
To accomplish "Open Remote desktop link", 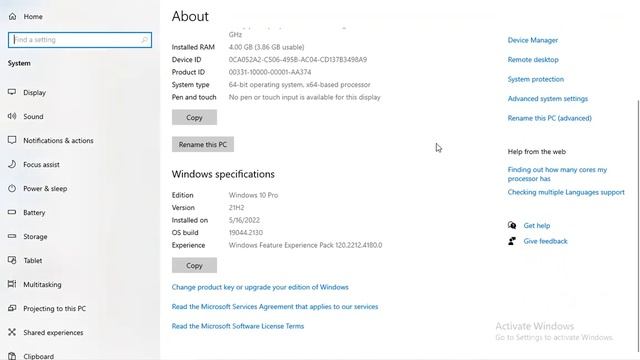I will click(533, 60).
